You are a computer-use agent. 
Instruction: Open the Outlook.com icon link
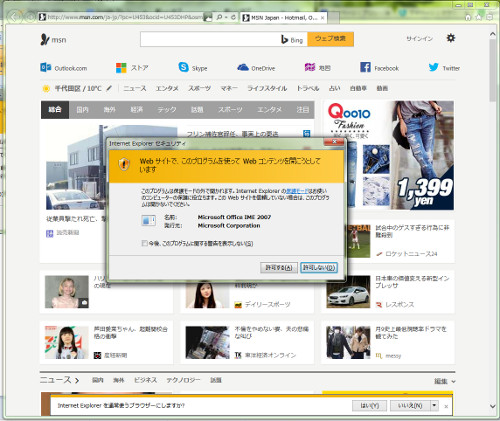[x=45, y=67]
